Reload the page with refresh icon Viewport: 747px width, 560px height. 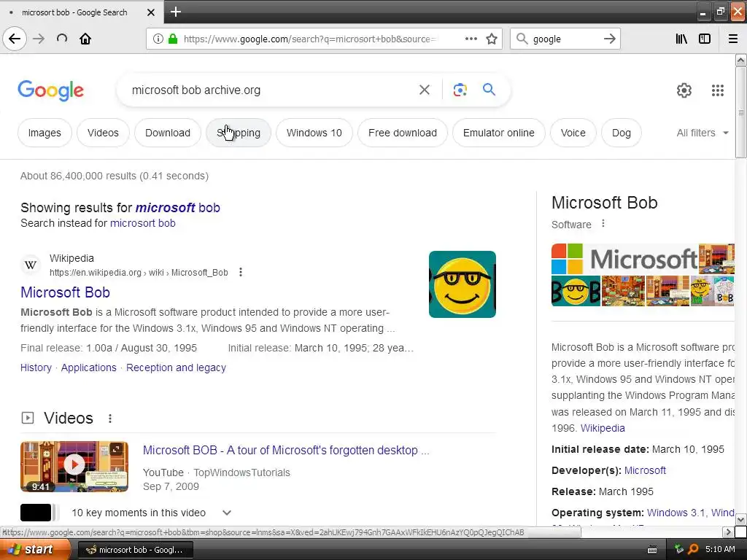click(62, 39)
